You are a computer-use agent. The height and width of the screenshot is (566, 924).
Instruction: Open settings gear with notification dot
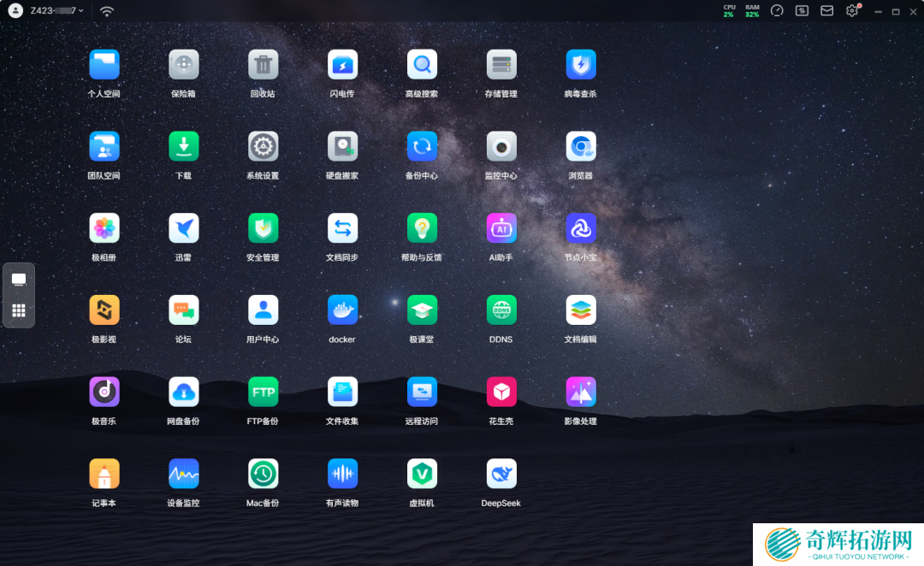click(x=851, y=11)
